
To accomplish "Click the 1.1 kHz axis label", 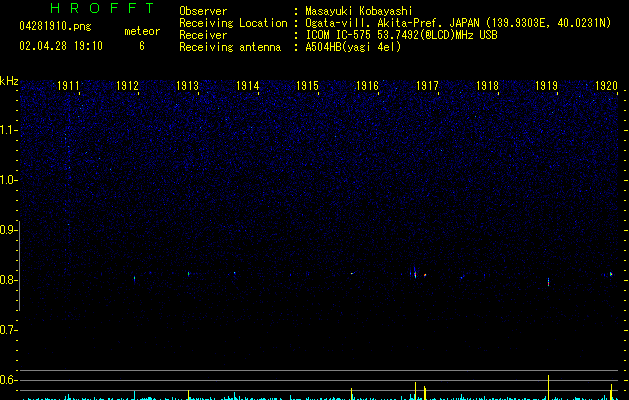I will [x=8, y=130].
